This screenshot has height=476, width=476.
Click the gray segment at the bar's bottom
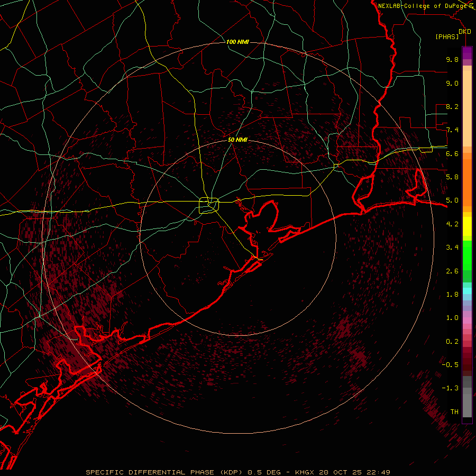[467, 407]
